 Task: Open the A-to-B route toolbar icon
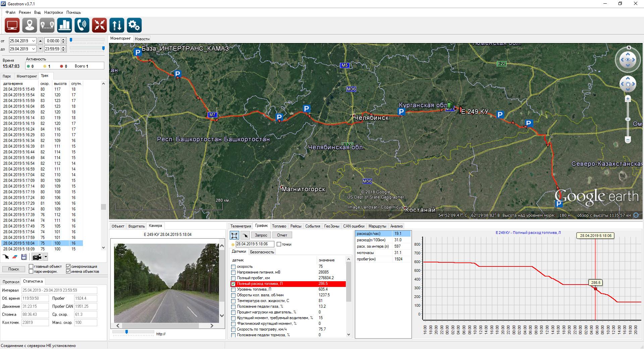47,25
